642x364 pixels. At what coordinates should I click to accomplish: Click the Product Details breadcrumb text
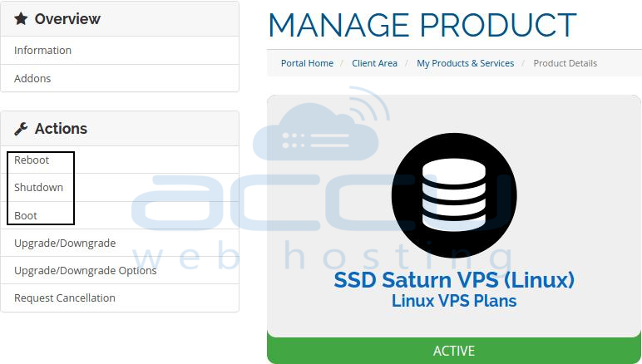565,63
